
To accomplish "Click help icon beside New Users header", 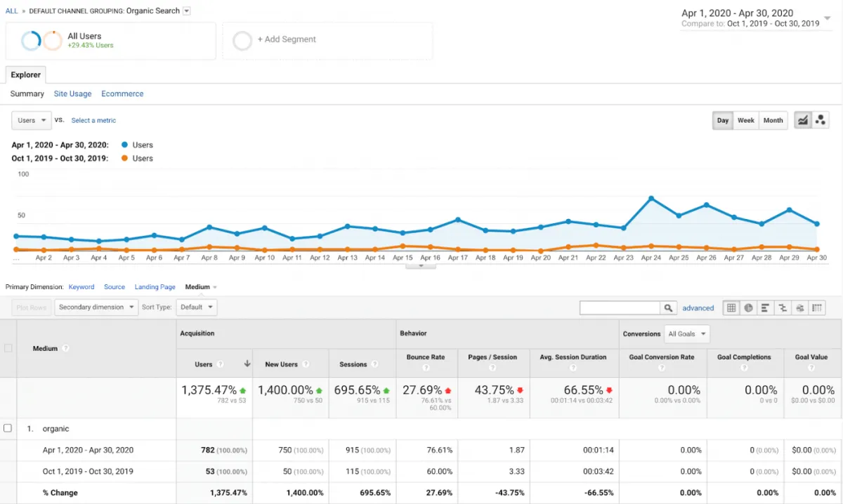I will 304,364.
